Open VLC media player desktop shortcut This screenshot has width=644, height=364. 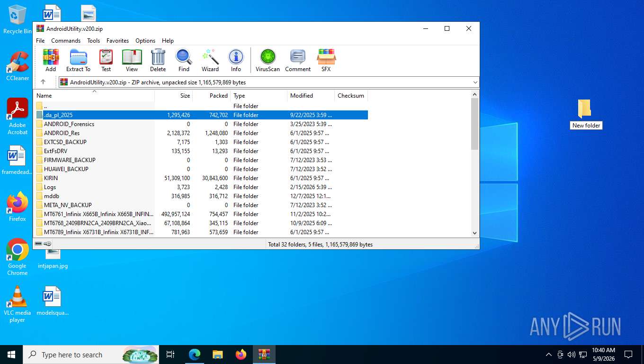(x=17, y=304)
